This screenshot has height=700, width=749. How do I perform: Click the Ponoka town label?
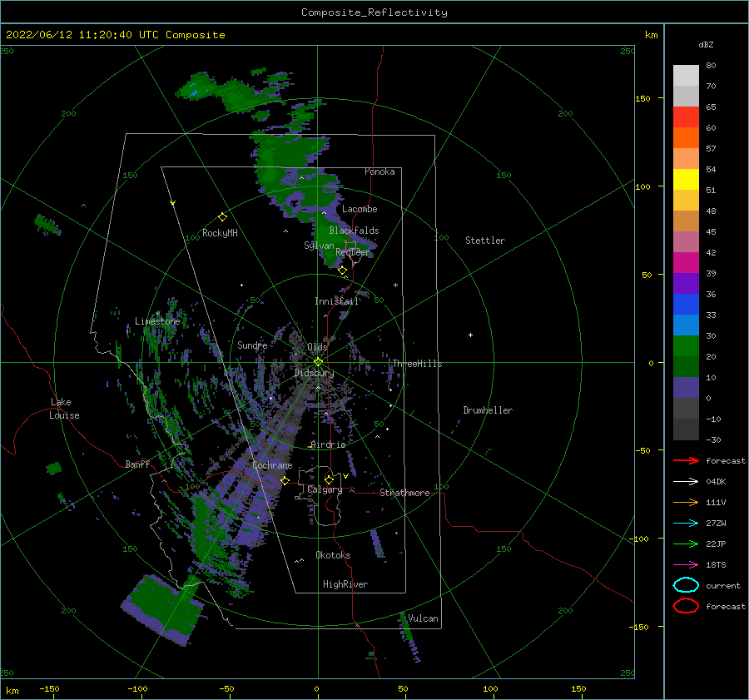click(x=379, y=171)
